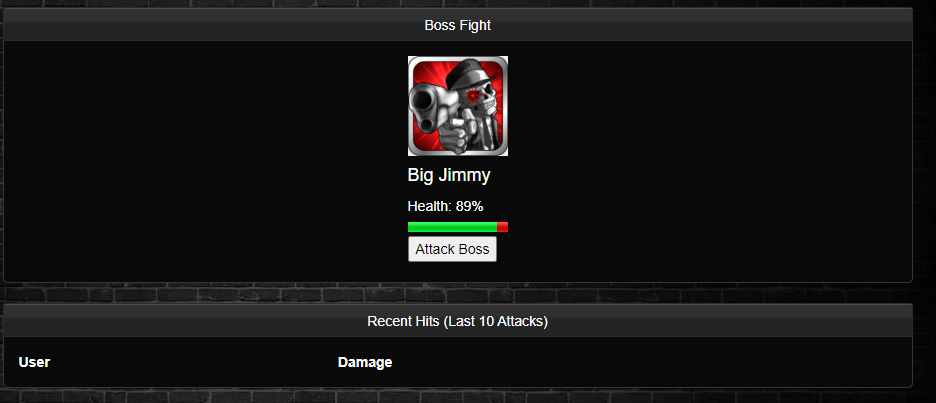This screenshot has width=936, height=403.
Task: Click the Damage column header
Action: (365, 362)
